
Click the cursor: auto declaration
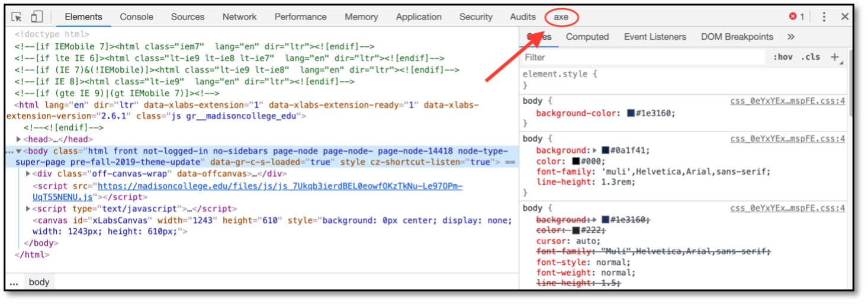pyautogui.click(x=568, y=241)
